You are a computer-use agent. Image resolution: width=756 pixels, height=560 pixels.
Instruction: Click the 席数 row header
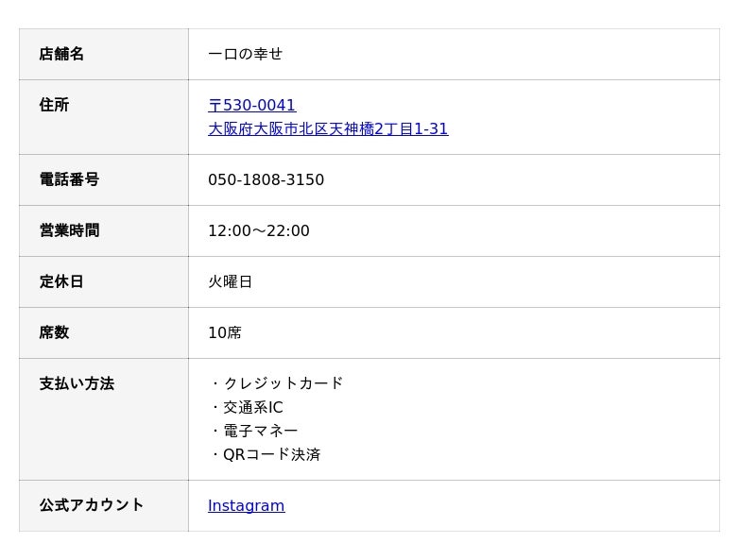click(x=54, y=333)
